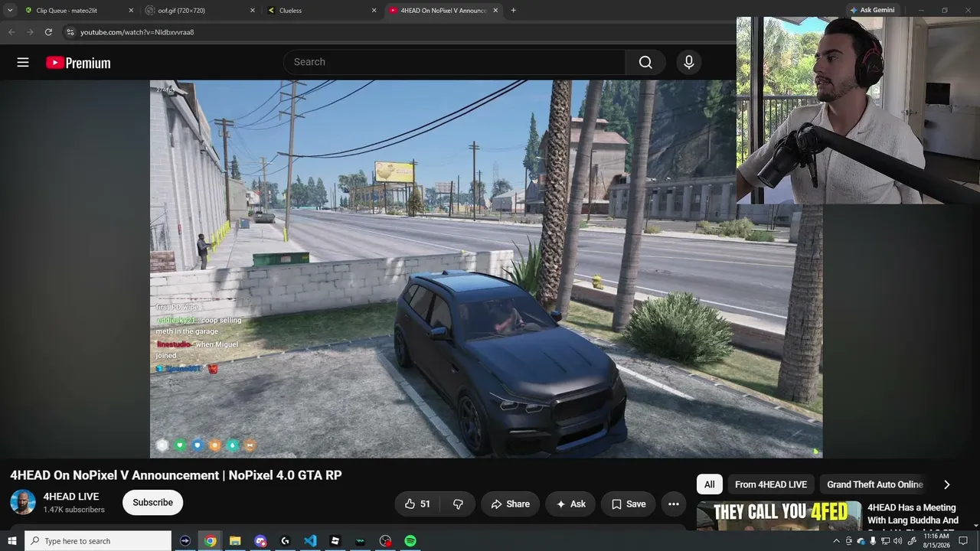Screen dimensions: 980x551
Task: Open File Explorer from the taskbar
Action: [x=235, y=541]
